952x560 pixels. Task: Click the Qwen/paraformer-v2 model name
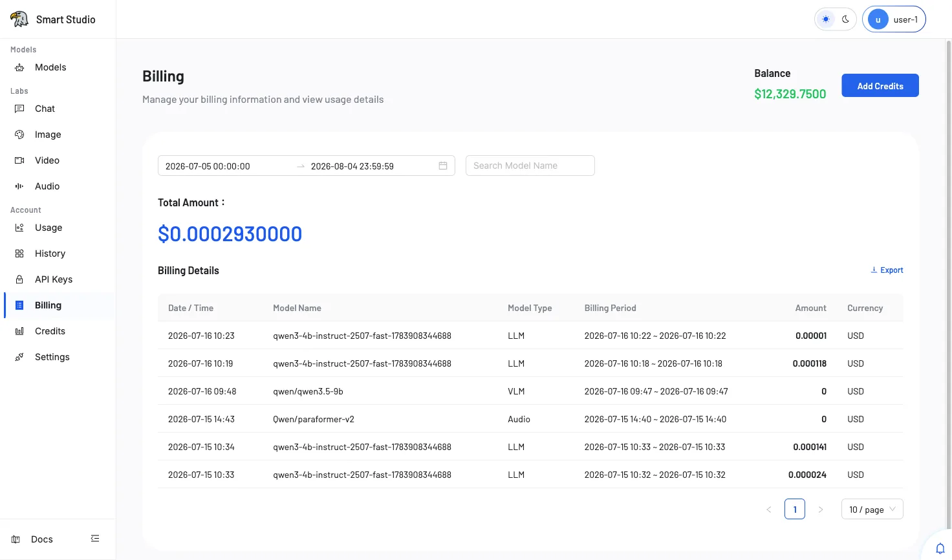(x=314, y=419)
